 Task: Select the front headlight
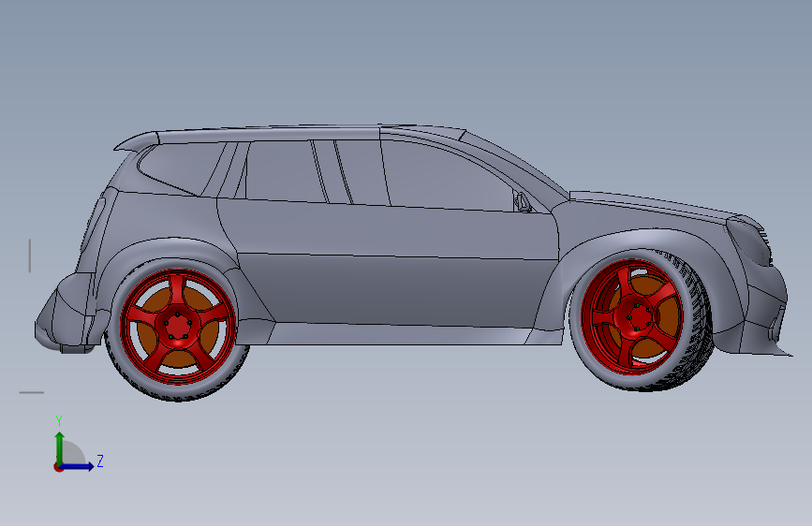tap(749, 243)
